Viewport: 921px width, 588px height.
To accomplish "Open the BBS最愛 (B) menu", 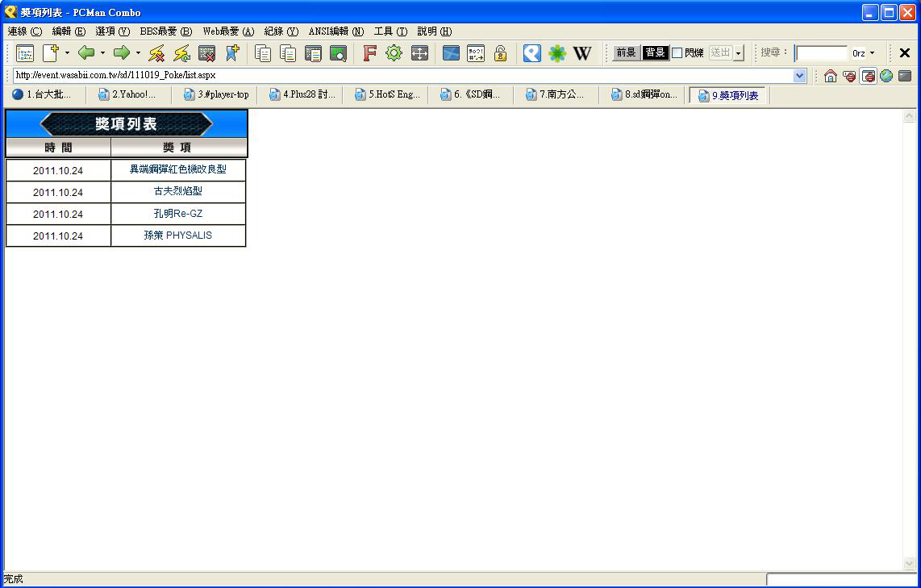I will click(165, 31).
